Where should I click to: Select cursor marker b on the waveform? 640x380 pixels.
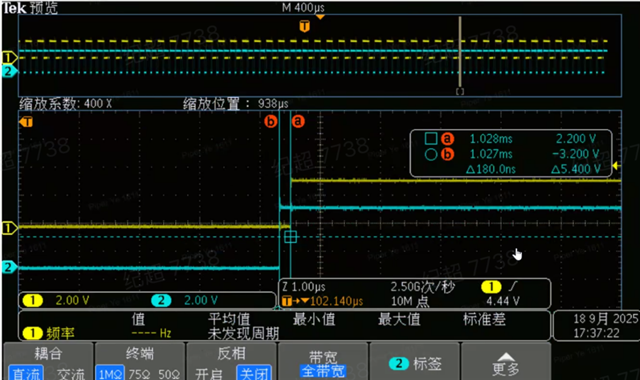coord(270,121)
